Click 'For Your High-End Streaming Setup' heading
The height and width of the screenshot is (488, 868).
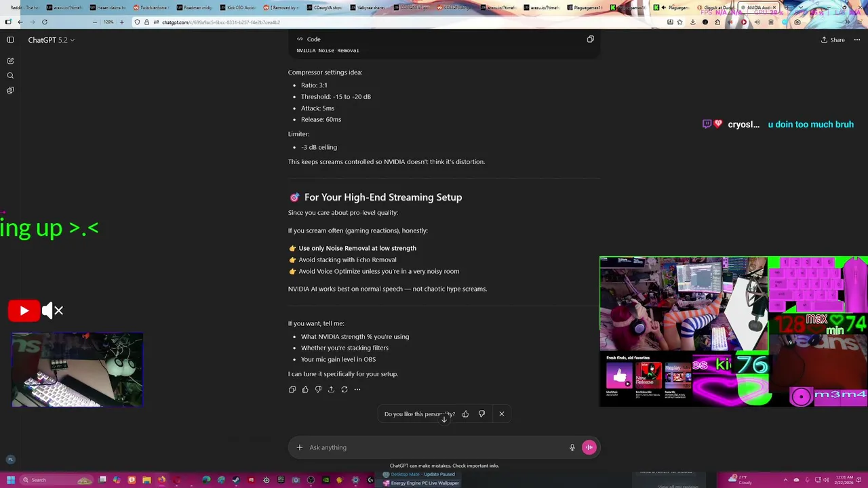click(383, 197)
